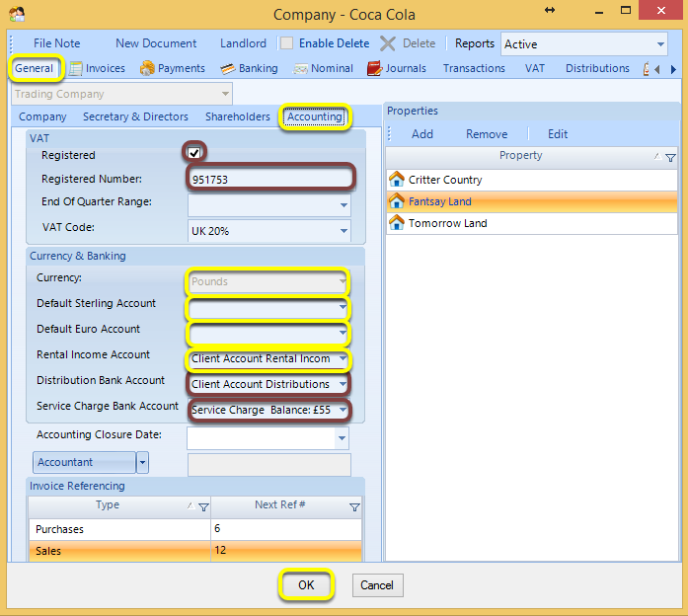The image size is (688, 616).
Task: Sort by the Property column header
Action: point(521,155)
